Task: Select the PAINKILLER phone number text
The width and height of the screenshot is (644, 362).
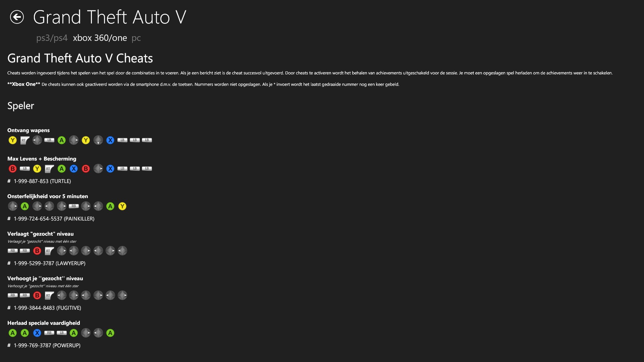Action: point(54,219)
